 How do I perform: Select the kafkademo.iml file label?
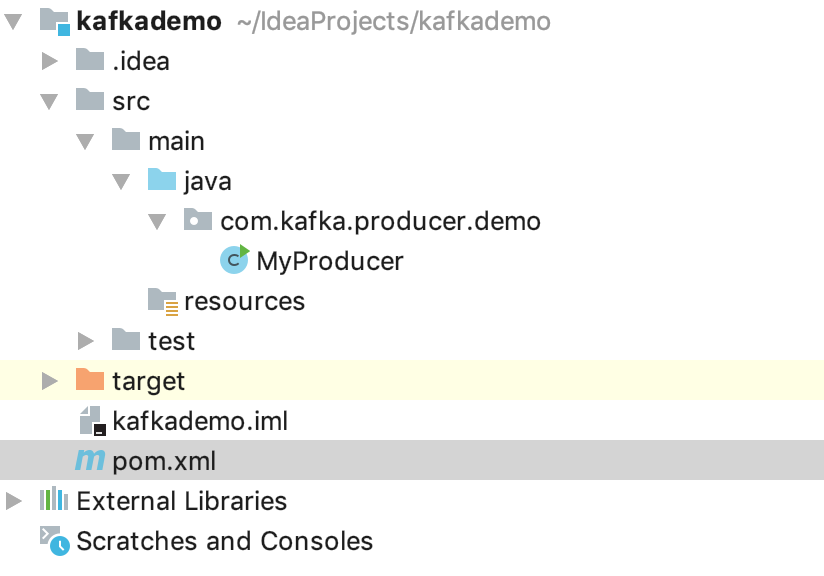200,421
